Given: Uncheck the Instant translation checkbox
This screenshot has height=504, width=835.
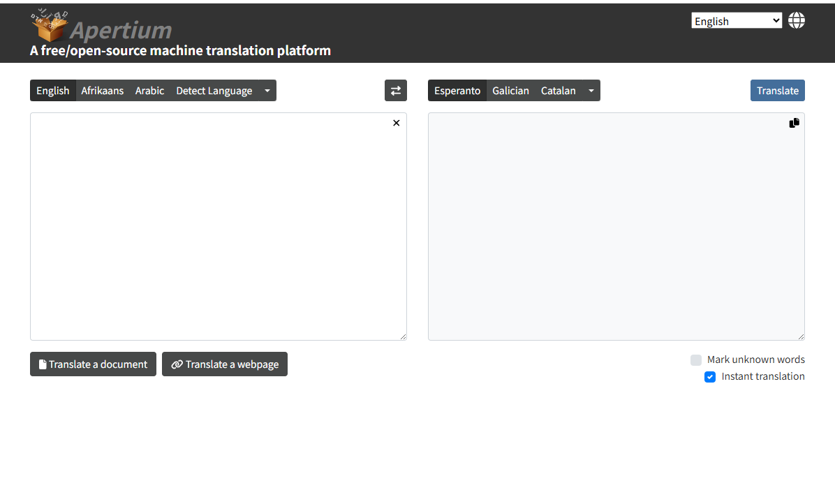Looking at the screenshot, I should pos(710,377).
